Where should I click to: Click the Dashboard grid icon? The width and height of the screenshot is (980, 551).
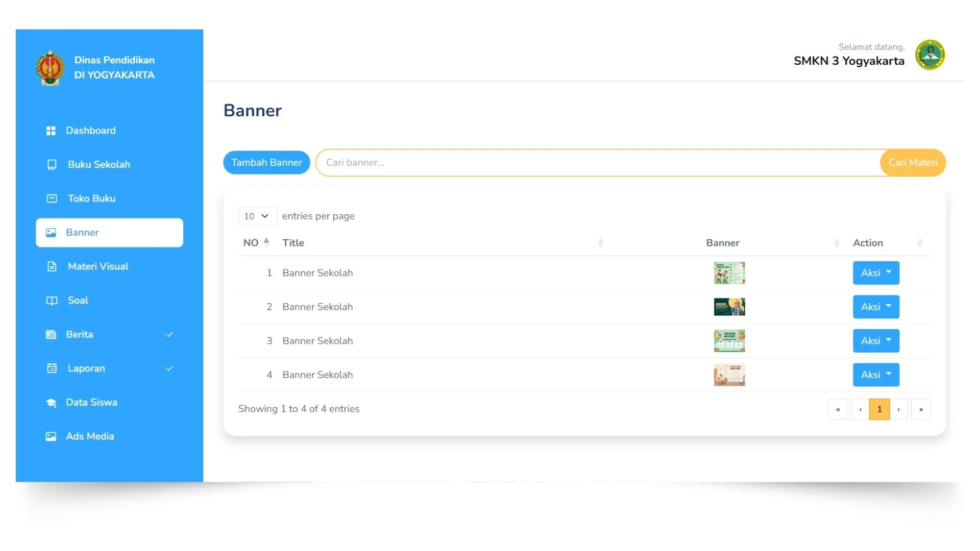[x=51, y=131]
